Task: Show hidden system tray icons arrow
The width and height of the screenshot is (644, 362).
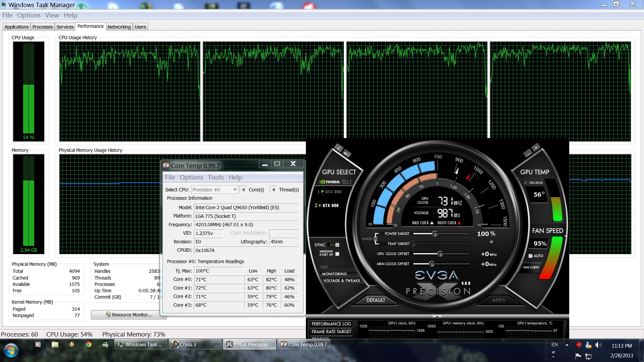Action: [567, 345]
